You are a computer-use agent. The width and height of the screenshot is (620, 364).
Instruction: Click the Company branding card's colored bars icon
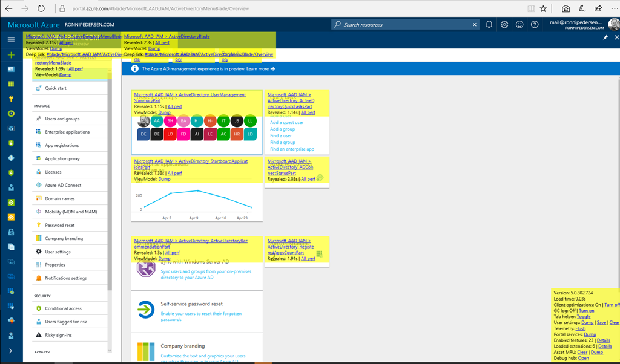click(145, 351)
